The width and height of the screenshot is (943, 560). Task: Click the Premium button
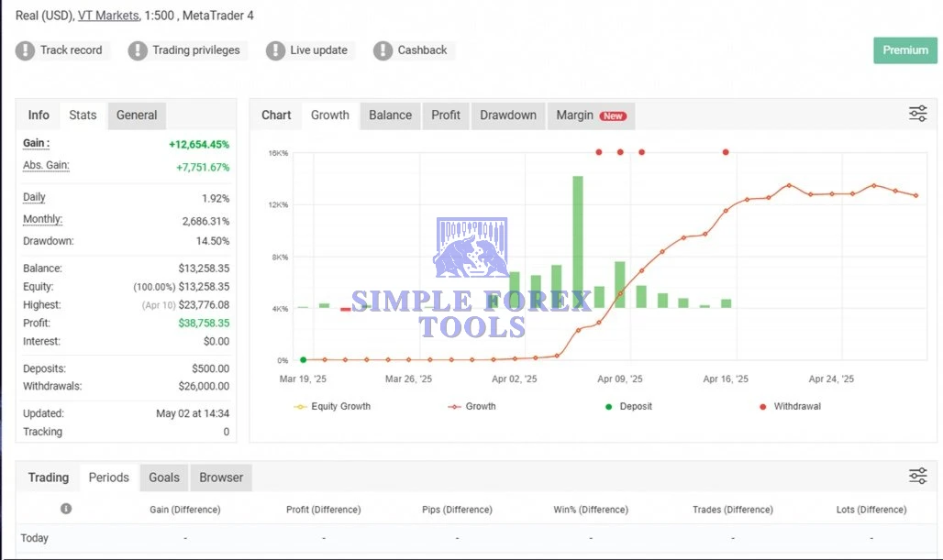904,50
